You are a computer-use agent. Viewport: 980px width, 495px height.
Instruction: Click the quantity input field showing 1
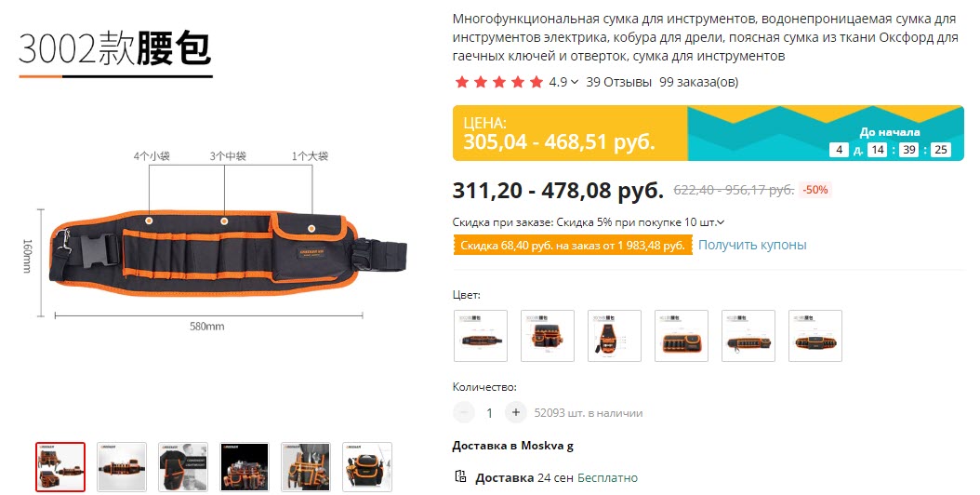point(489,413)
